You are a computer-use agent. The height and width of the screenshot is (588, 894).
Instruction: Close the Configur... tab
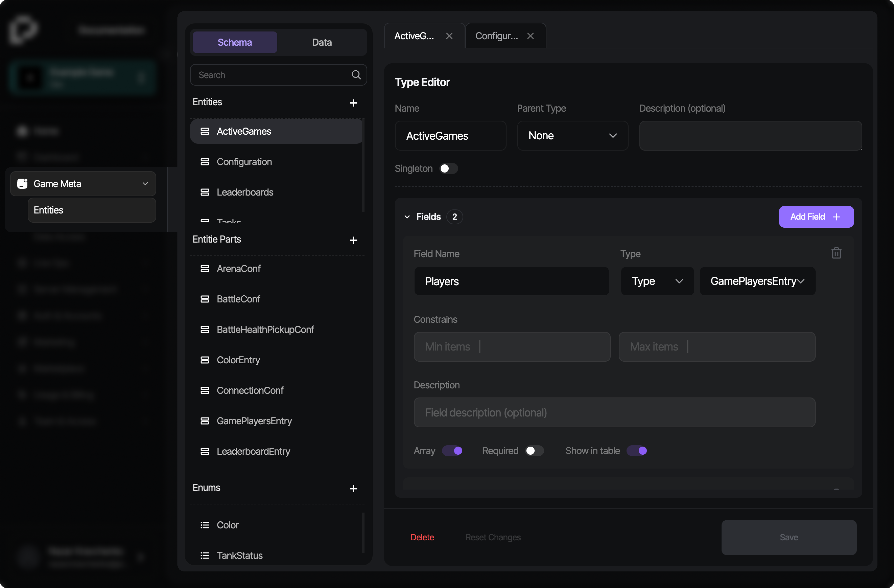[x=530, y=36]
